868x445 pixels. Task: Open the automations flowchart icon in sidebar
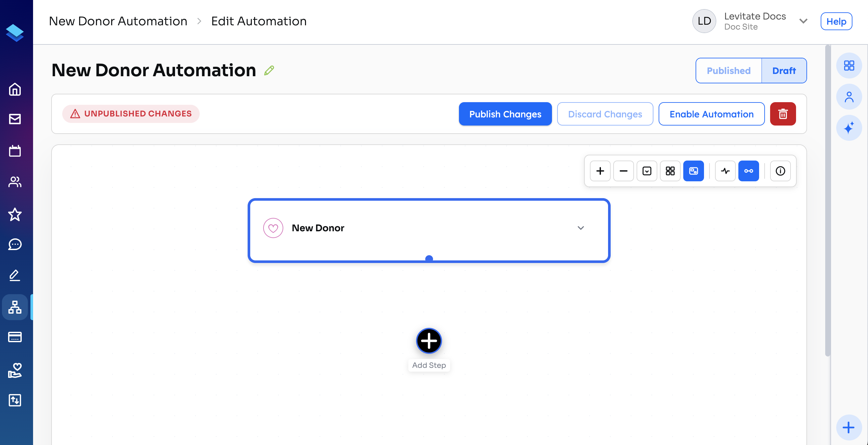point(15,307)
